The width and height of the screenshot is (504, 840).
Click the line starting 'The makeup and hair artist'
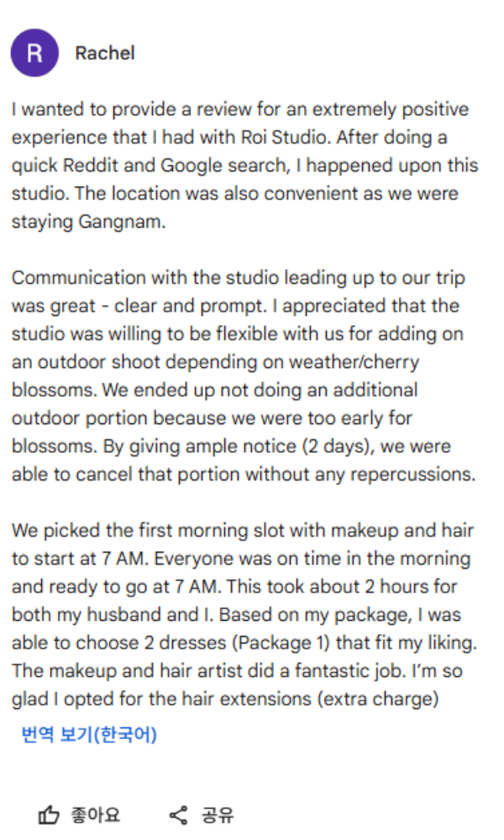[237, 670]
